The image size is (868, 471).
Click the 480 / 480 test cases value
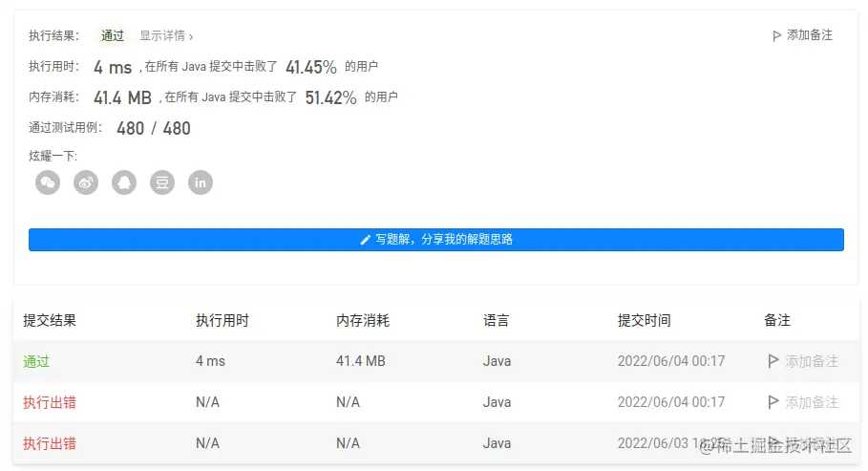pos(154,129)
